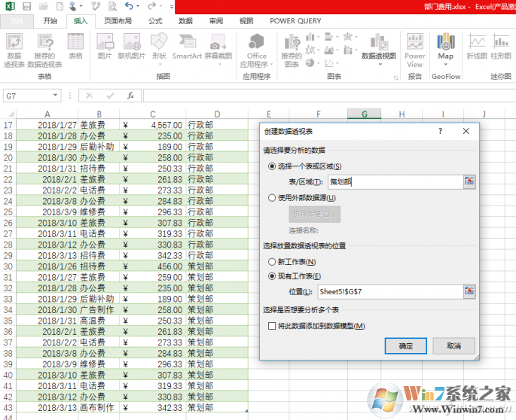516x420 pixels.
Task: Open the 数据透视图 dropdown in ribbon
Action: tap(378, 56)
